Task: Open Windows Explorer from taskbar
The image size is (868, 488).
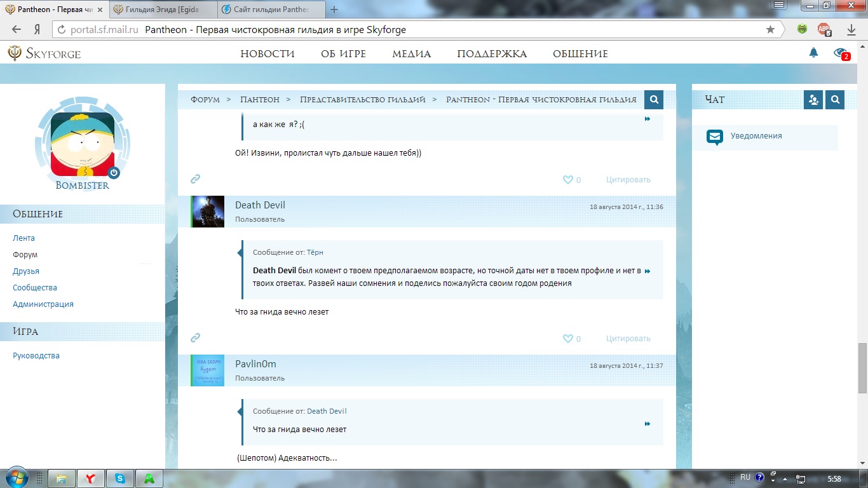Action: 62,478
